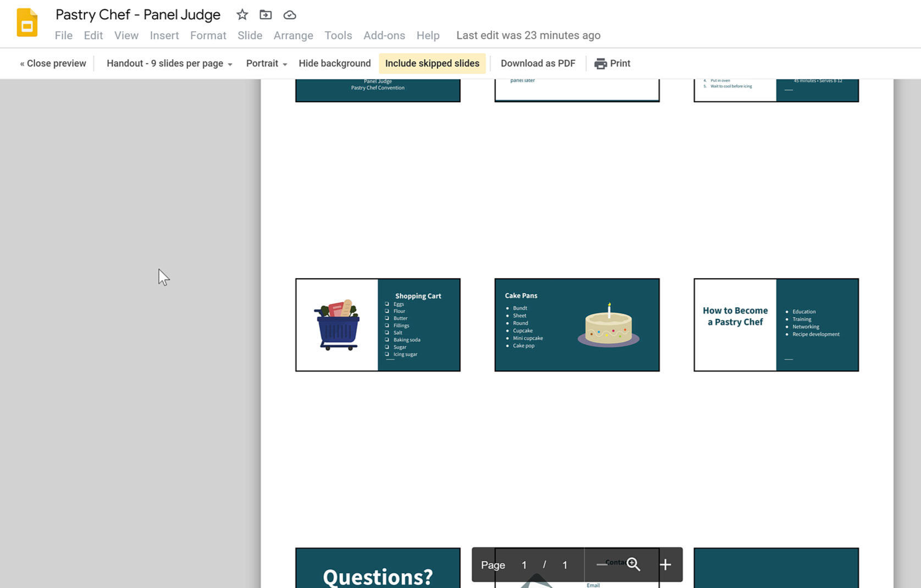The width and height of the screenshot is (921, 588).
Task: Open the File menu
Action: (x=64, y=35)
